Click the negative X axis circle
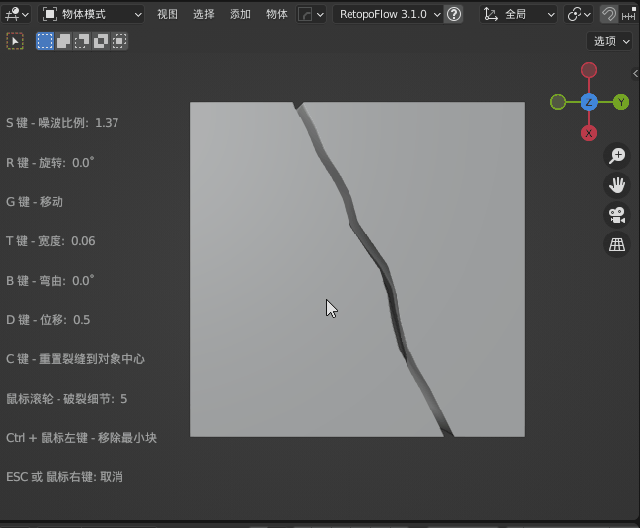Viewport: 640px width, 528px height. pyautogui.click(x=589, y=70)
